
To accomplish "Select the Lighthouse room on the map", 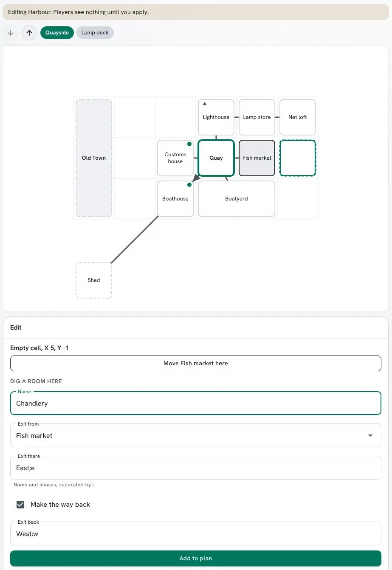I will click(x=216, y=117).
